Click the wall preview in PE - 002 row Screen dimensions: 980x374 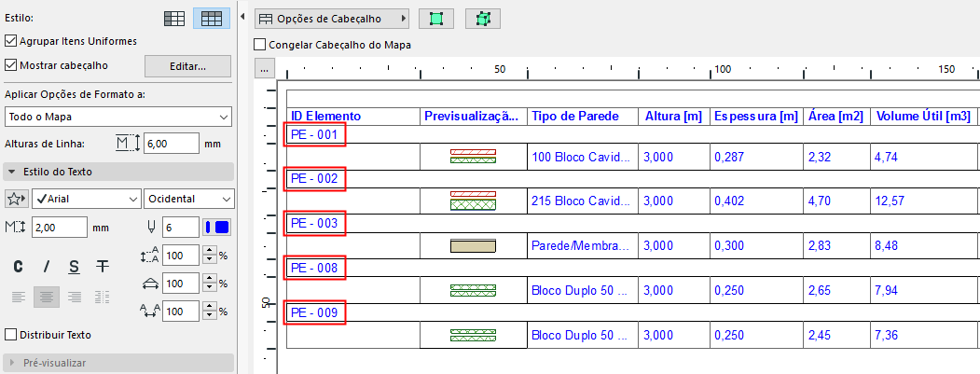(x=473, y=201)
